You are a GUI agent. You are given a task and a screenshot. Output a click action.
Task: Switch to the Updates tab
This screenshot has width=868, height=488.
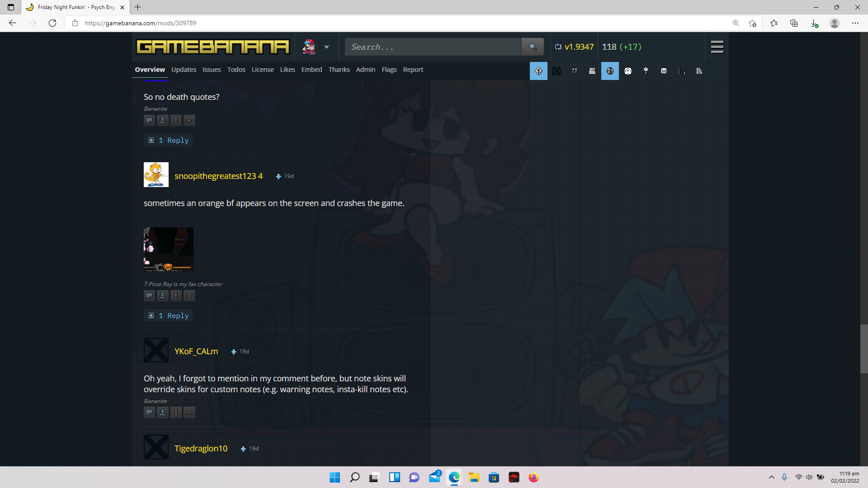coord(184,70)
